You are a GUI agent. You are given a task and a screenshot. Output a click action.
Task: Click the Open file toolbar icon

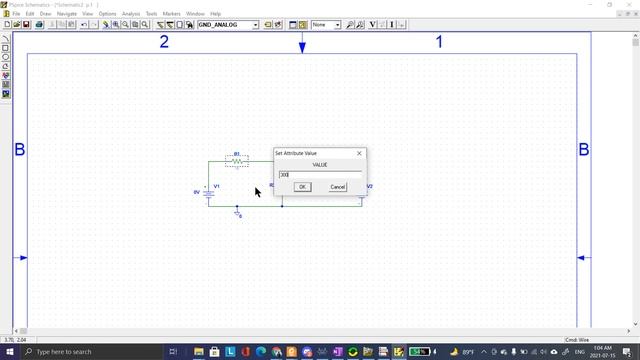coord(17,25)
